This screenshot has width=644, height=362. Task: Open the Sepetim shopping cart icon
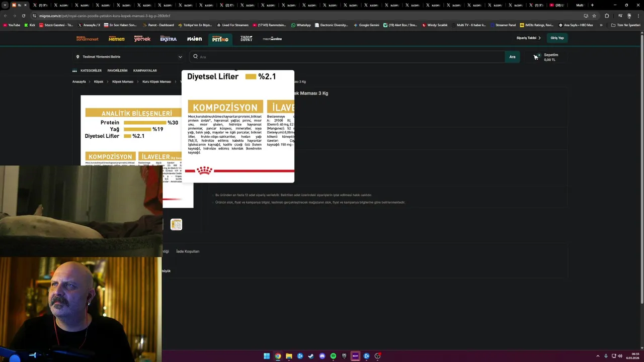[536, 57]
